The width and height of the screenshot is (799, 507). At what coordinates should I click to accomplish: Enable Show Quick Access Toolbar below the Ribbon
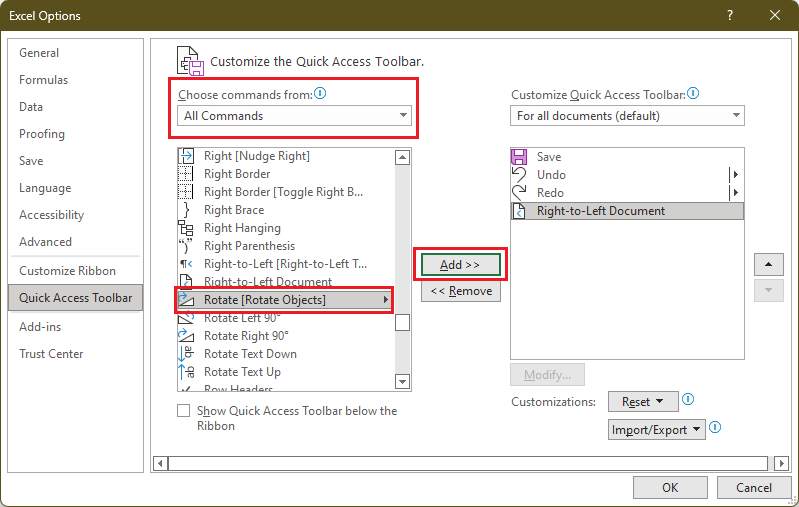point(183,411)
